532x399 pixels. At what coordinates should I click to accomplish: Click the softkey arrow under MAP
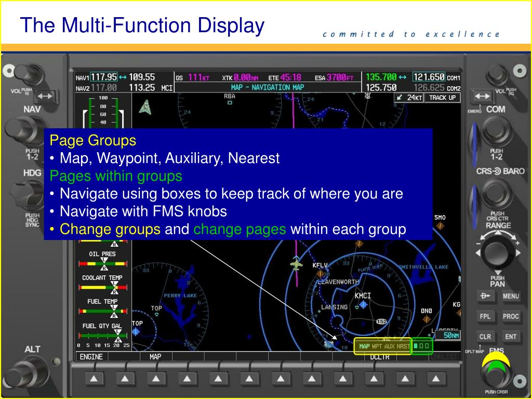(x=156, y=378)
